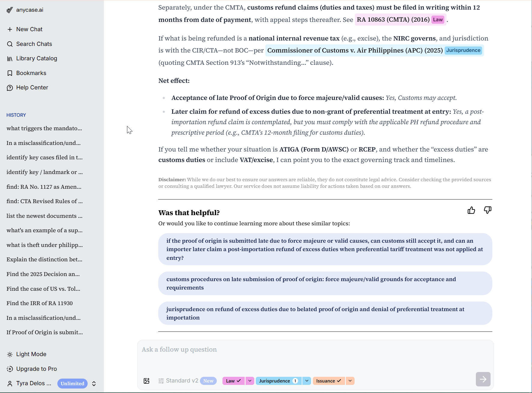Screen dimensions: 532x393
Task: Expand the account menu chevrons
Action: (94, 384)
